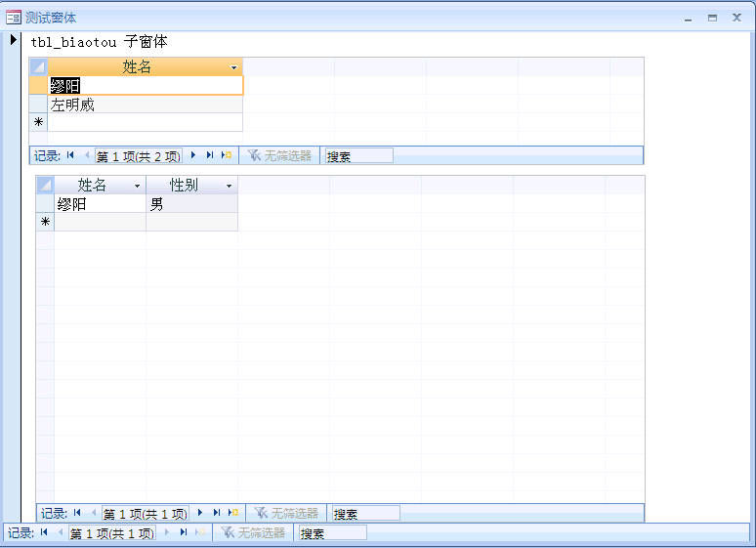This screenshot has height=548, width=756.
Task: Click row selector beside 左明威
Action: 38,105
